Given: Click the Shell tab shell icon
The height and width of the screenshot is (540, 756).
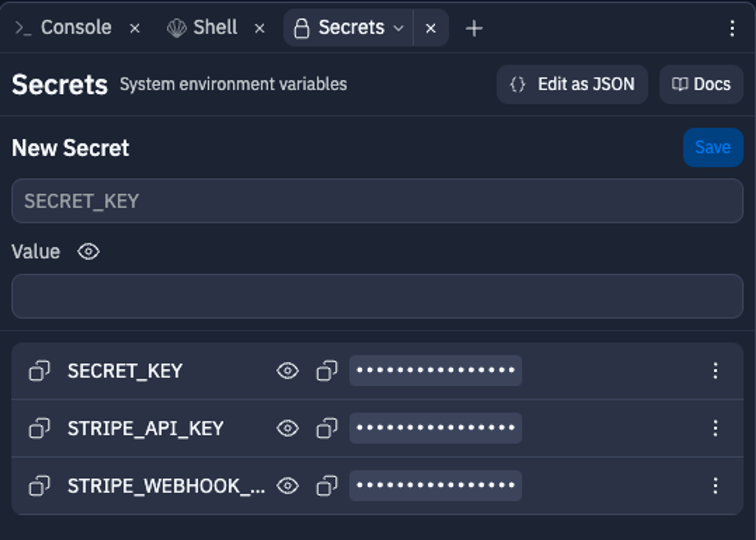Looking at the screenshot, I should (x=176, y=27).
